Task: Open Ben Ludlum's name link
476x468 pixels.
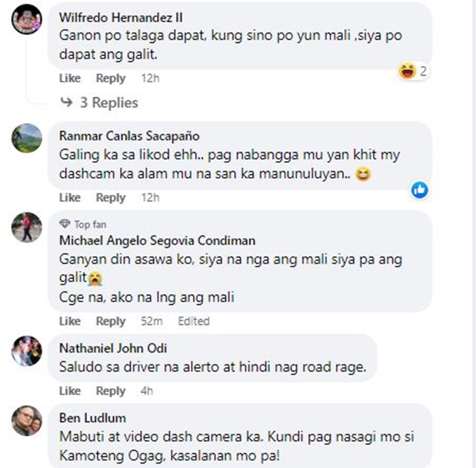Action: click(93, 418)
